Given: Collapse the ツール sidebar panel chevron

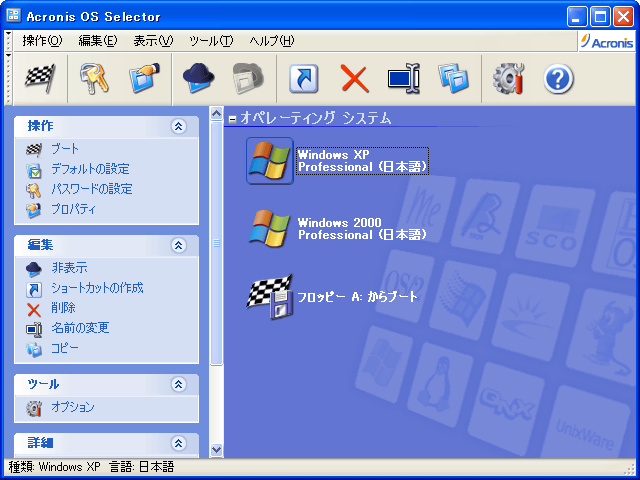Looking at the screenshot, I should tap(178, 384).
